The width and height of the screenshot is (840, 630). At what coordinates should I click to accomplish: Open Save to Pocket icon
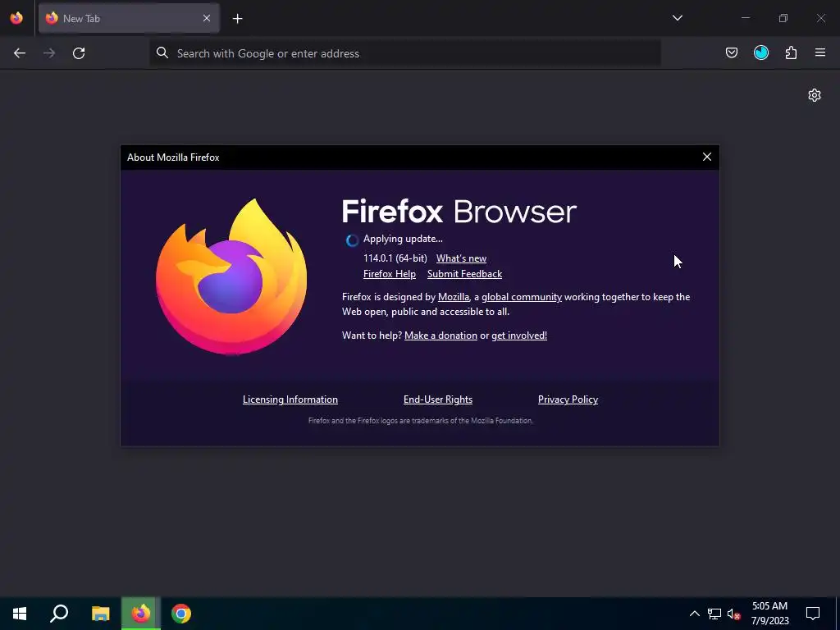(x=732, y=52)
